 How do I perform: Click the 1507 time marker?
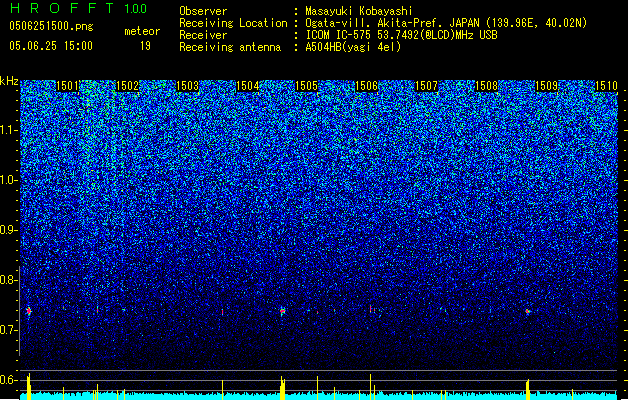point(426,86)
